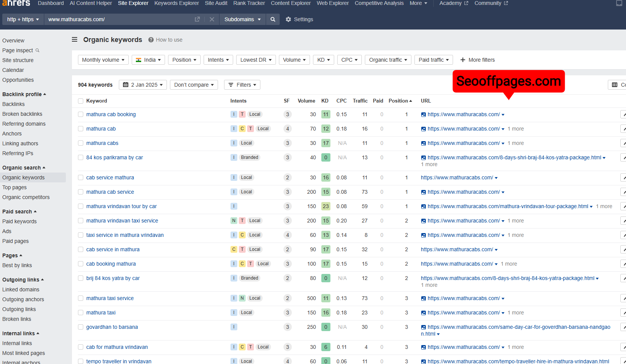Image resolution: width=626 pixels, height=364 pixels.
Task: Click the 'mathura taxi service' keyword link
Action: coord(110,298)
